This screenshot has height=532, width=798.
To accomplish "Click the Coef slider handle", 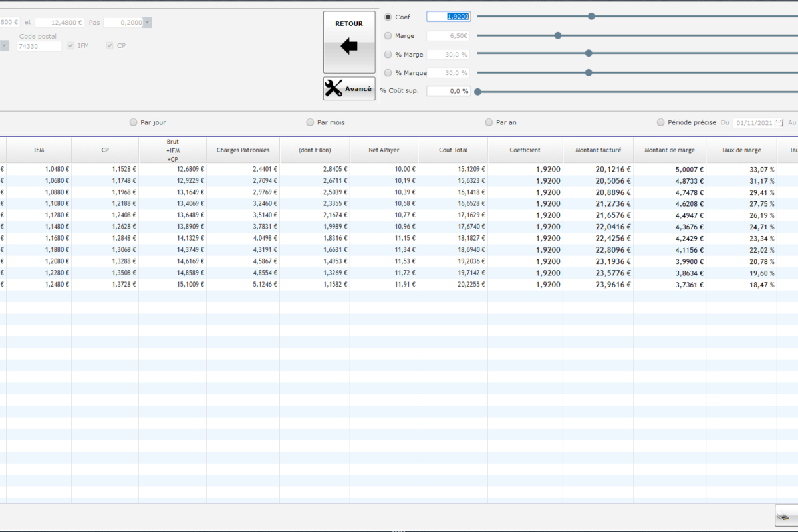I will point(591,16).
